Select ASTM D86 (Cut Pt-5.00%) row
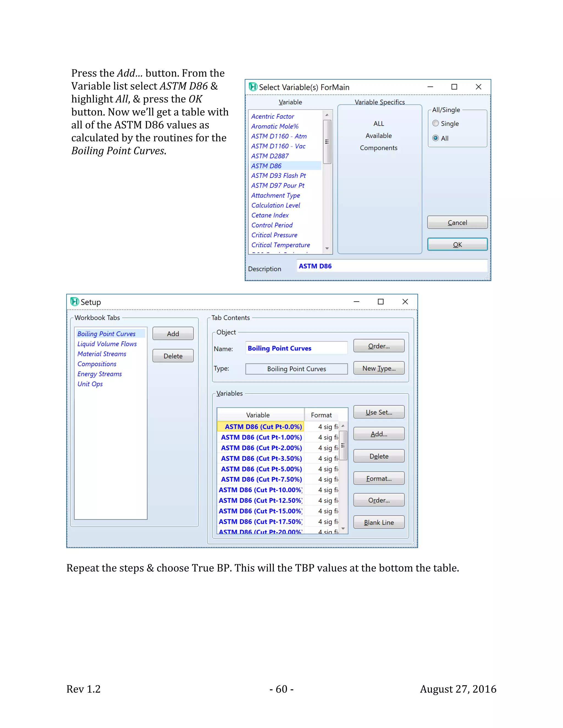 (x=261, y=469)
